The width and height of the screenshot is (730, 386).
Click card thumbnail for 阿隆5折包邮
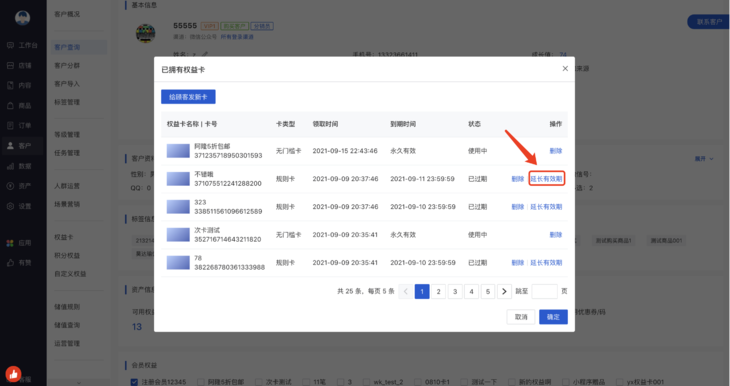click(x=178, y=151)
